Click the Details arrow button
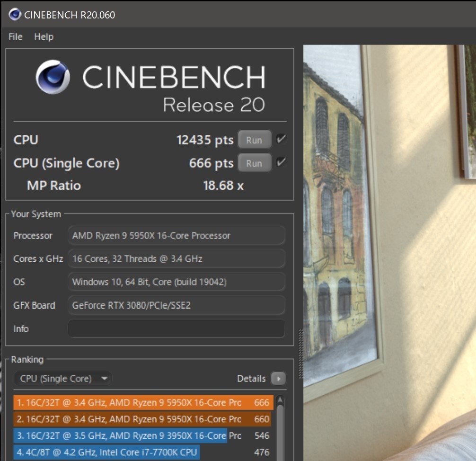476x461 pixels. [278, 378]
